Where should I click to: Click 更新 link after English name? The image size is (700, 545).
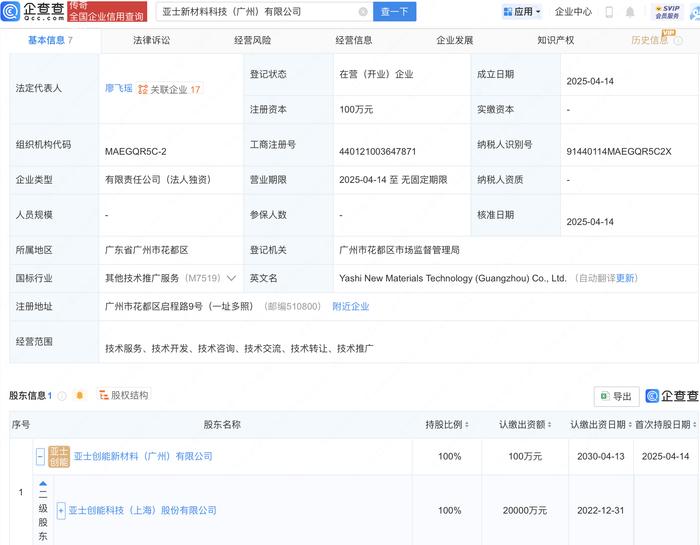click(x=625, y=279)
